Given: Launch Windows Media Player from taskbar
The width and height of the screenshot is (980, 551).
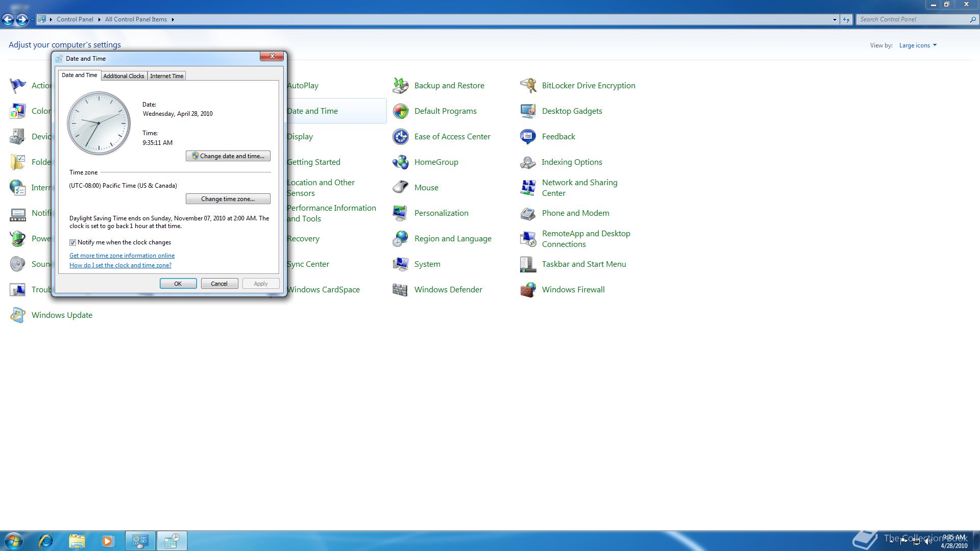Looking at the screenshot, I should click(x=107, y=541).
